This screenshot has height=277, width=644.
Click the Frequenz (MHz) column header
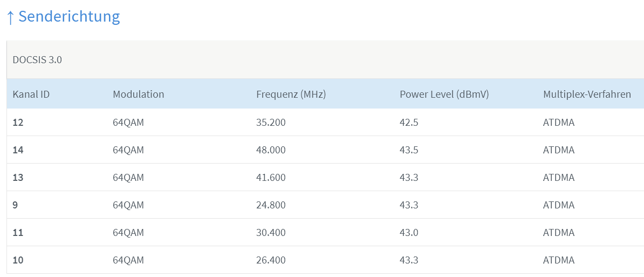(x=291, y=94)
